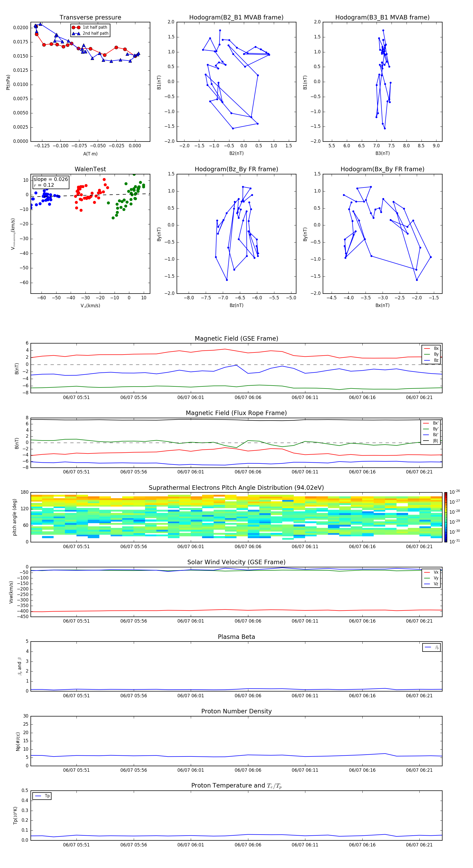Click the 0.0200 tick in Transverse pressure

(x=20, y=28)
